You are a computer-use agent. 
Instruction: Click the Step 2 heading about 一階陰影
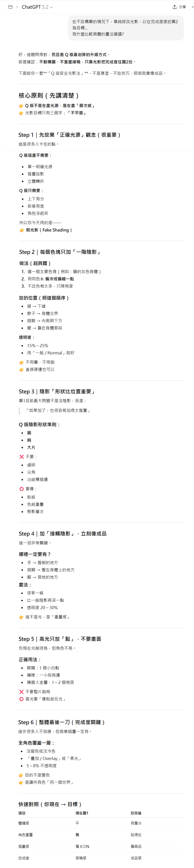tap(60, 252)
